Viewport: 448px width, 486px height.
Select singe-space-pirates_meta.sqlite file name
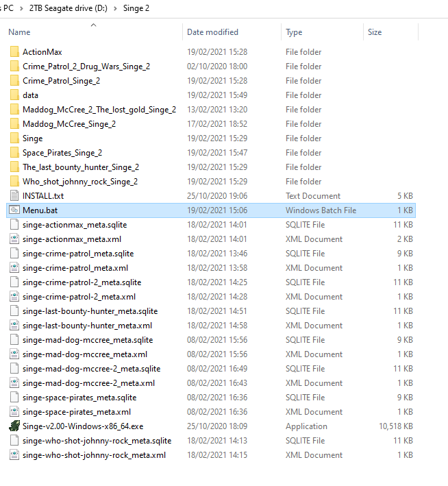[x=79, y=398]
